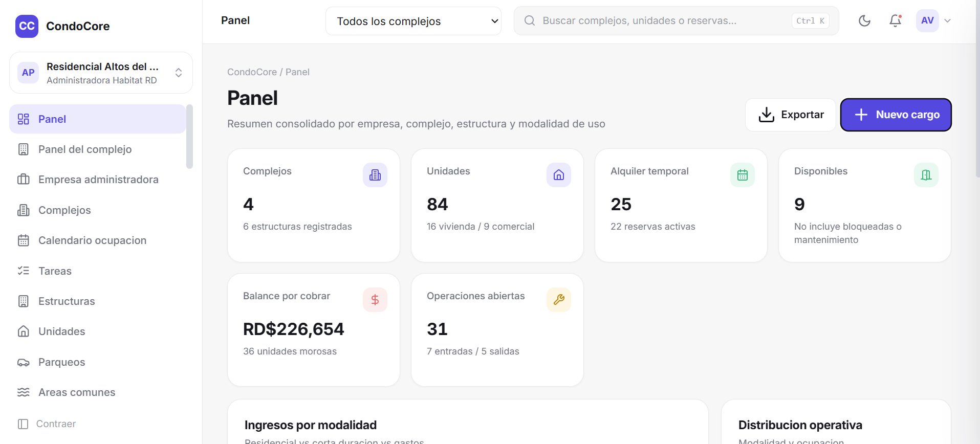The height and width of the screenshot is (444, 980).
Task: Click the sidebar scrollbar thumb
Action: click(x=189, y=137)
